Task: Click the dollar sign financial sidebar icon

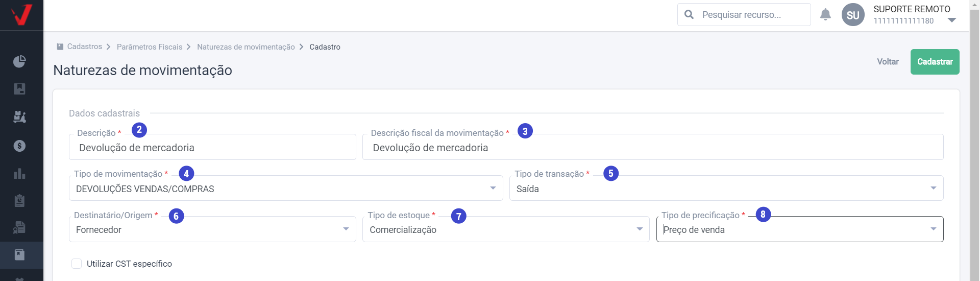Action: click(19, 146)
